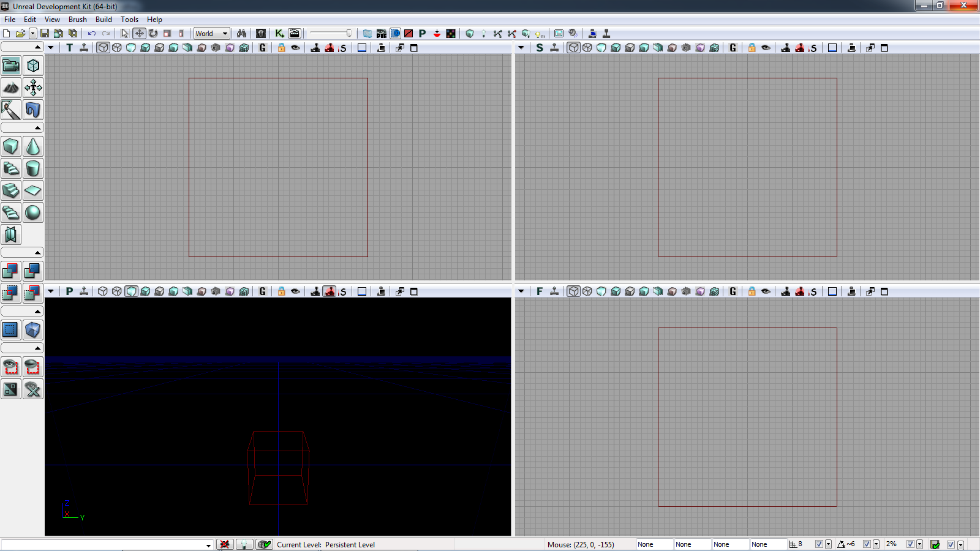This screenshot has height=551, width=980.
Task: Choose the Cylinder builder brush
Action: (33, 168)
